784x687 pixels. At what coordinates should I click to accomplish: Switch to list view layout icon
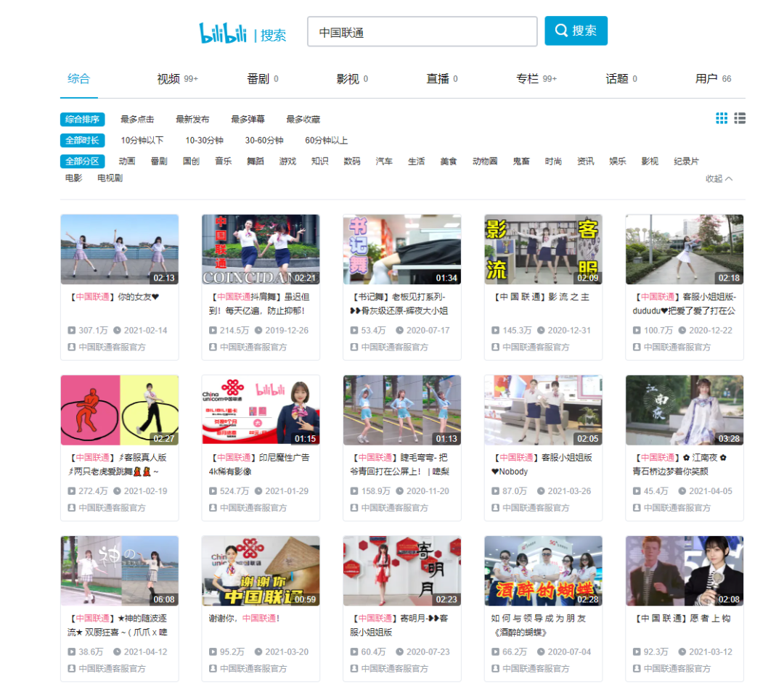740,118
